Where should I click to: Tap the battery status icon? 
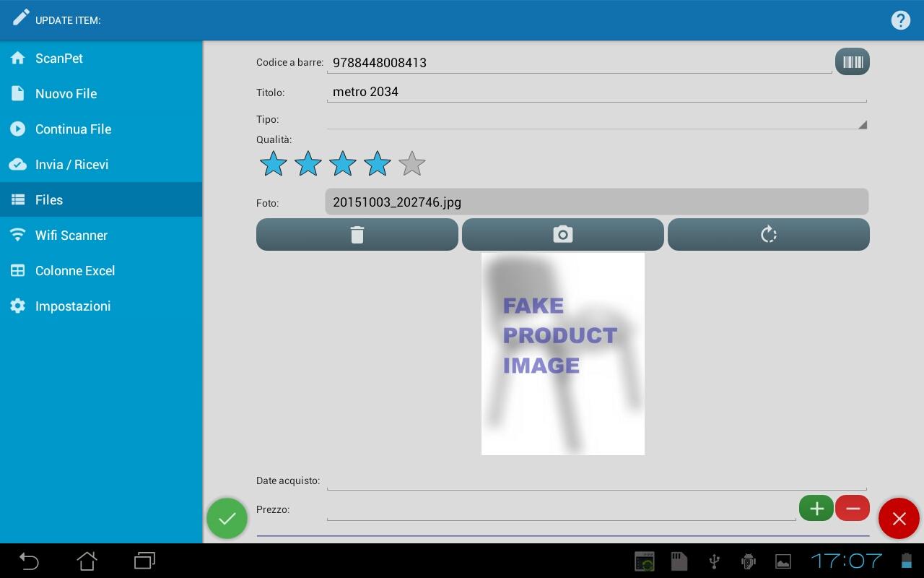[x=906, y=561]
